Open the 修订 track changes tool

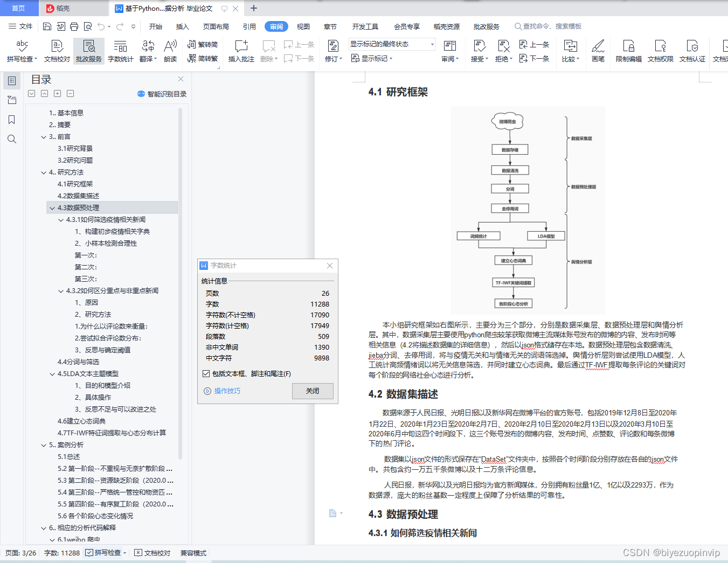[334, 51]
